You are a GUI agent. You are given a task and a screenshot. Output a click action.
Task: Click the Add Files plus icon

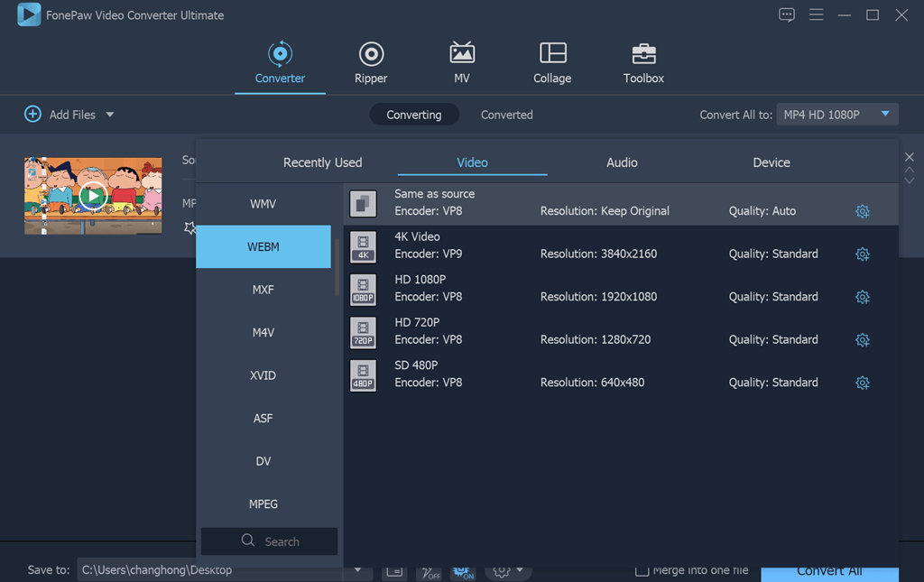[32, 114]
